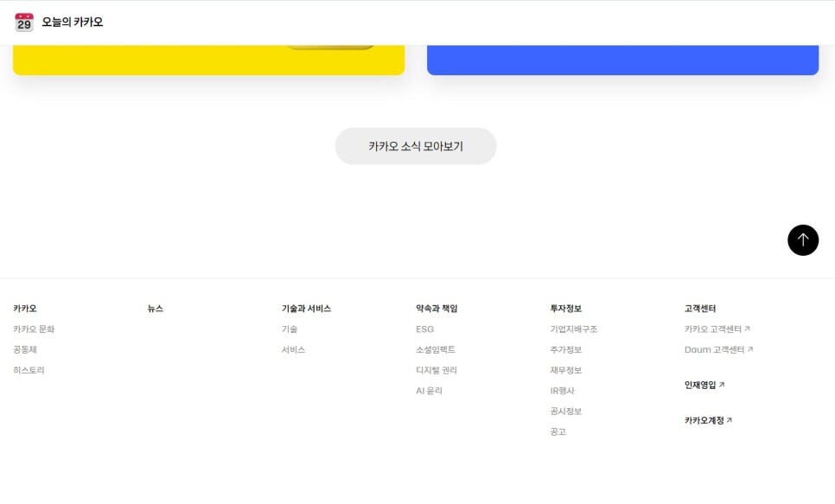
Task: Click external arrow beside 인재영입
Action: pos(722,385)
